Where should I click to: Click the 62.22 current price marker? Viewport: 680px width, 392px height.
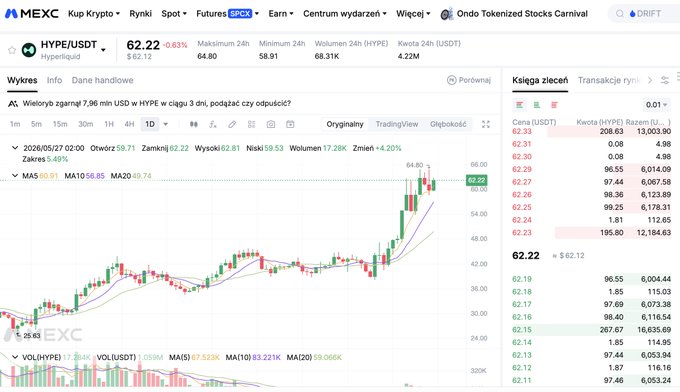point(477,180)
